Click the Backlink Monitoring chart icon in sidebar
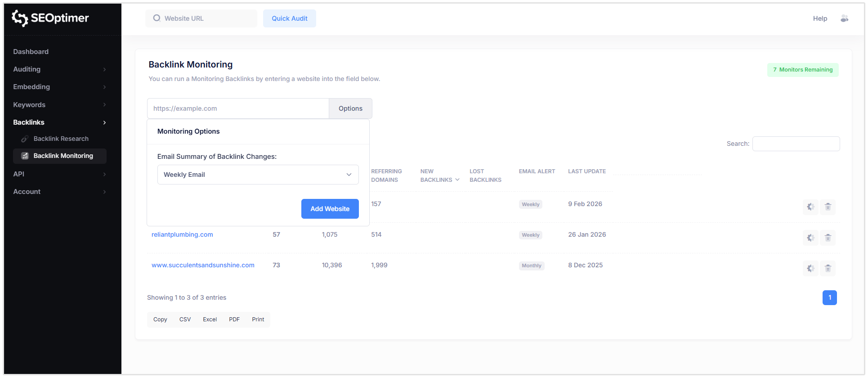 coord(25,156)
